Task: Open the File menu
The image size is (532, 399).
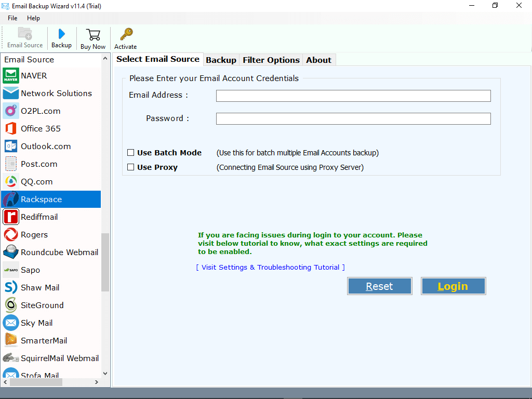Action: pos(12,18)
